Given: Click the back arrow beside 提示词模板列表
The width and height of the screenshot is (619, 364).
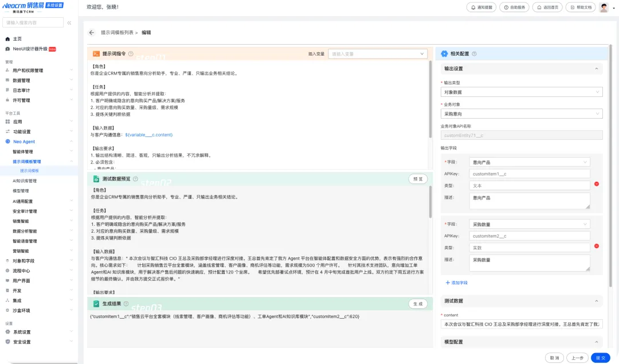Looking at the screenshot, I should point(92,33).
